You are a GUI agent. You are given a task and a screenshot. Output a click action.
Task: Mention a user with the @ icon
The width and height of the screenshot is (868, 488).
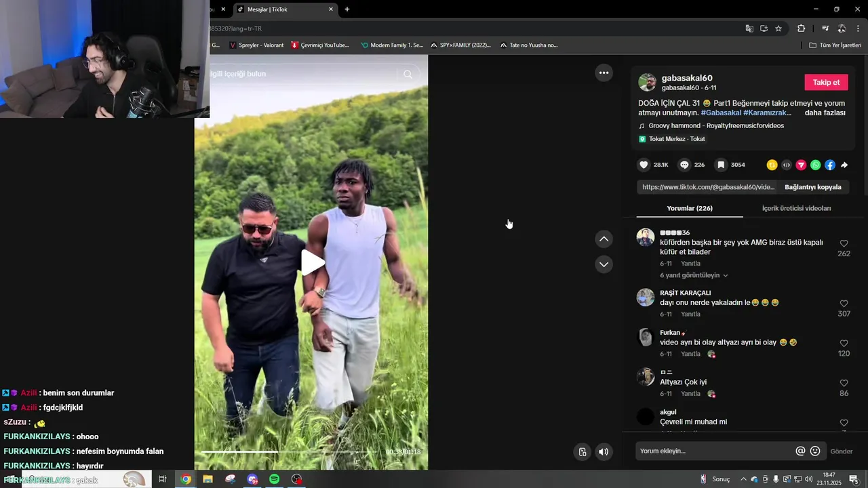click(x=800, y=451)
